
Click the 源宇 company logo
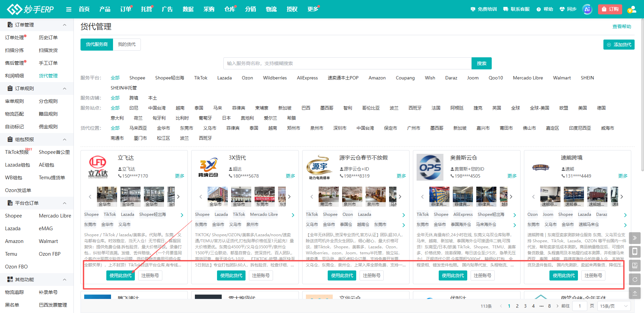pyautogui.click(x=319, y=167)
